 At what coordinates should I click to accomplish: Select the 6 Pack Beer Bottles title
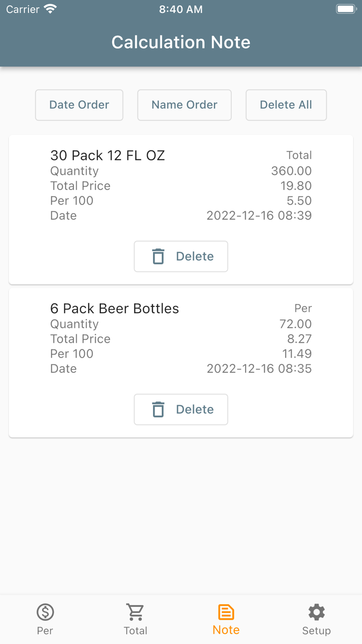[114, 309]
